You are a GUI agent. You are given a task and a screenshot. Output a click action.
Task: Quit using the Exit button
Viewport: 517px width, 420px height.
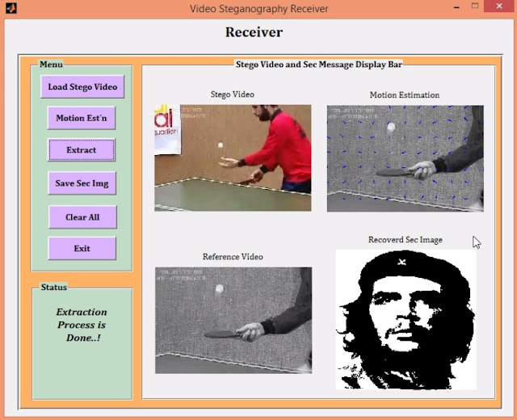82,248
